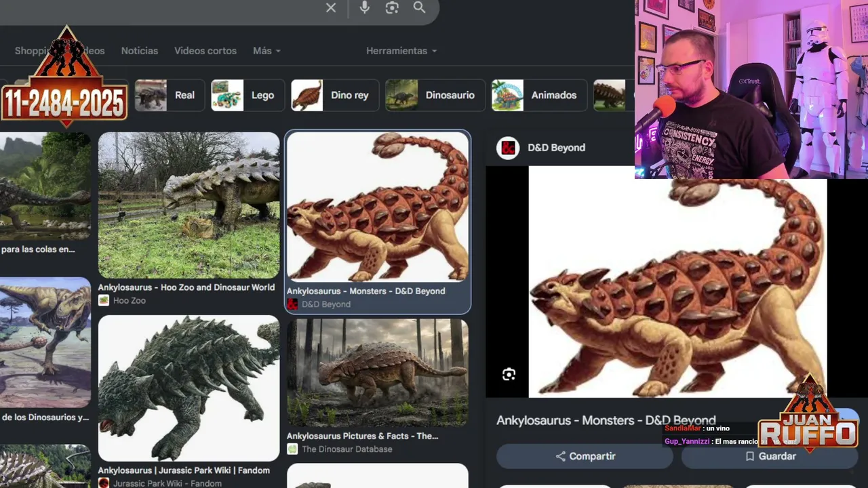Open the selected D&D Beyond ankylosaurus thumbnail
The height and width of the screenshot is (488, 868).
(x=378, y=207)
